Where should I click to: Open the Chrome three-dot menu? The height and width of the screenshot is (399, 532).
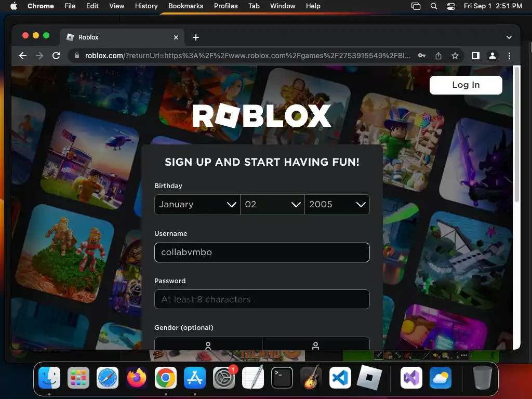(509, 56)
